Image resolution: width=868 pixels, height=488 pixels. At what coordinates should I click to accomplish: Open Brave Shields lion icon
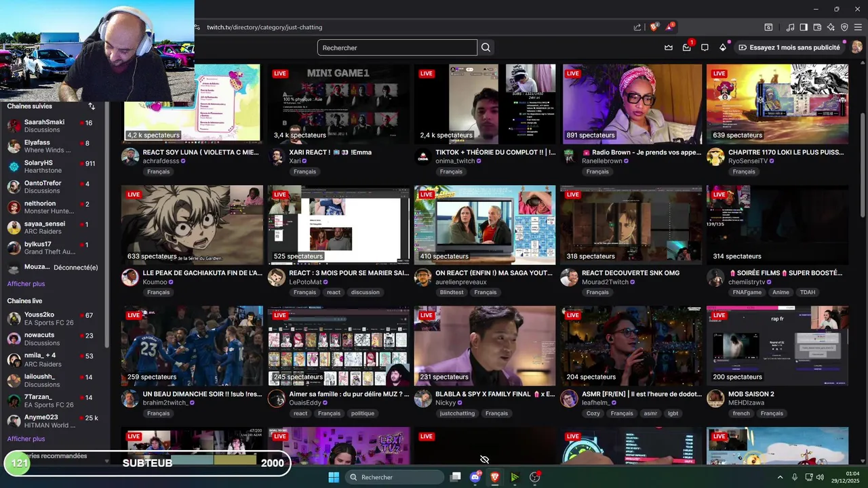click(654, 27)
